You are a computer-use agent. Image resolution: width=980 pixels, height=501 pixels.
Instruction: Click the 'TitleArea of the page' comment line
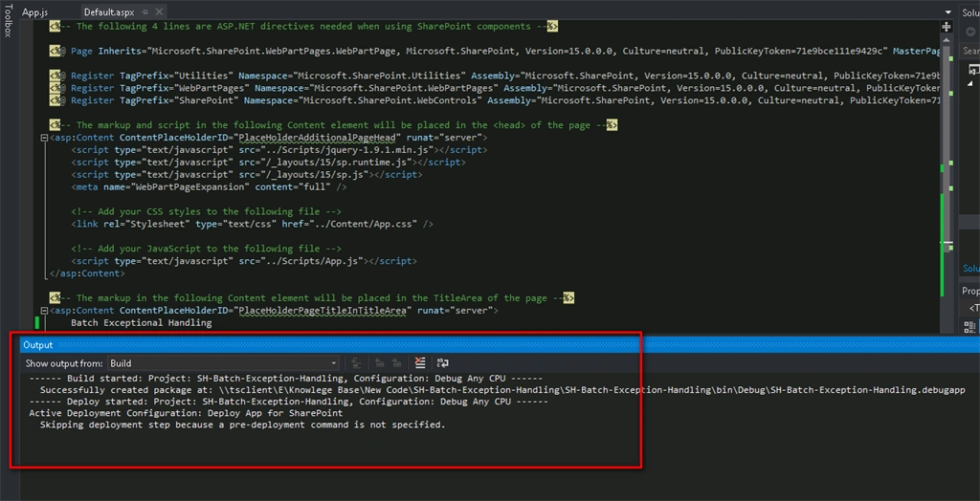(312, 298)
